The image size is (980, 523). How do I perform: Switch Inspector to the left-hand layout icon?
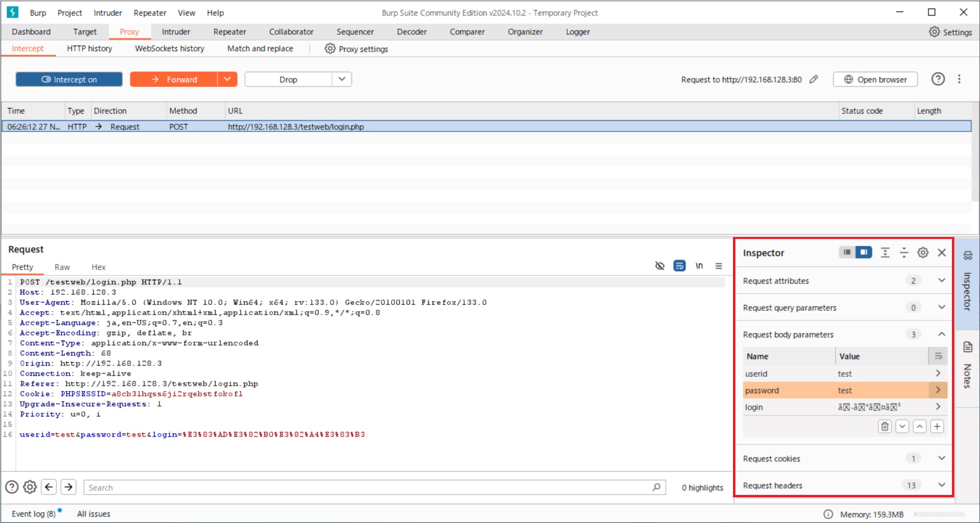click(x=847, y=252)
